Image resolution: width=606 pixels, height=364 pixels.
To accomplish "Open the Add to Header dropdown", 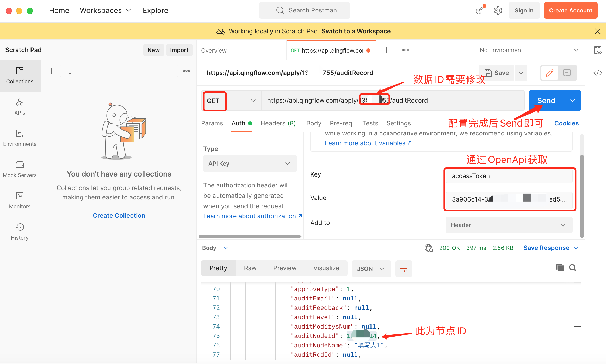I will point(509,225).
